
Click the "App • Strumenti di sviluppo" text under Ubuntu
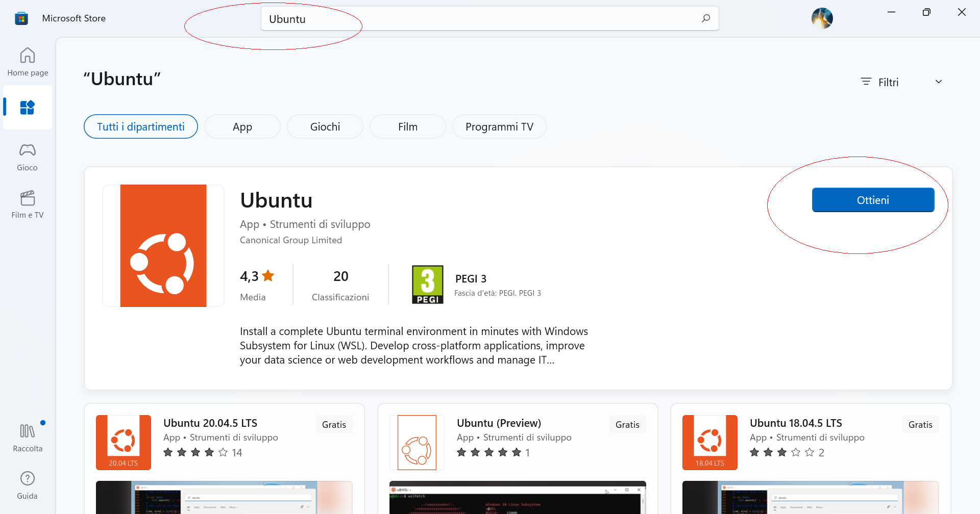coord(305,224)
